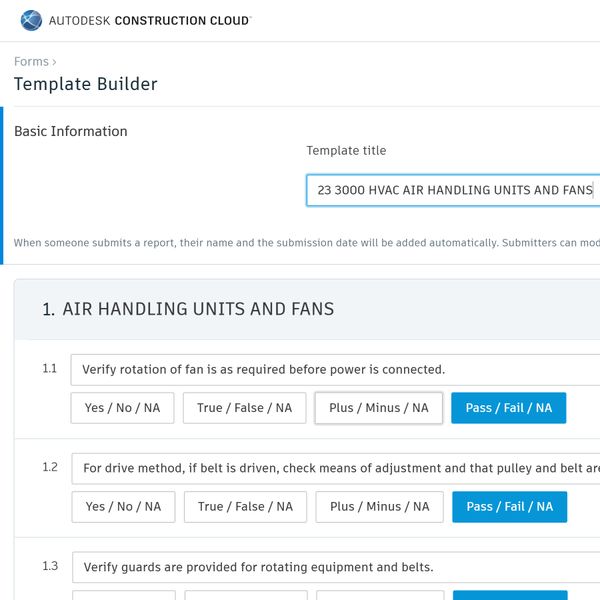Image resolution: width=600 pixels, height=600 pixels.
Task: Choose True / False / NA for question 1.1
Action: pos(244,408)
